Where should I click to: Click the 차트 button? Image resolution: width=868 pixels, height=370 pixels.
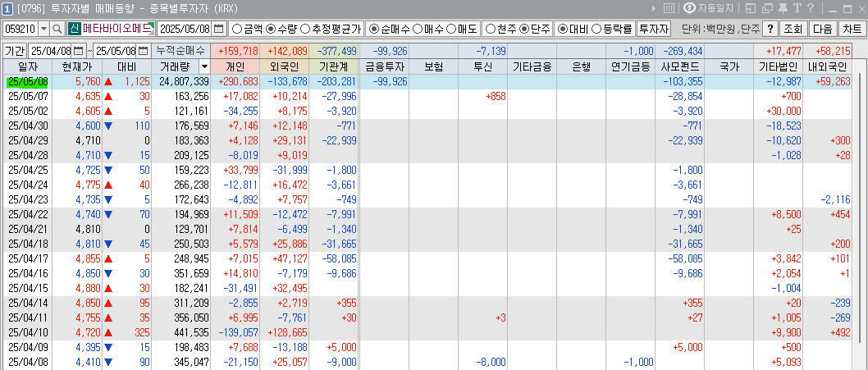(852, 29)
